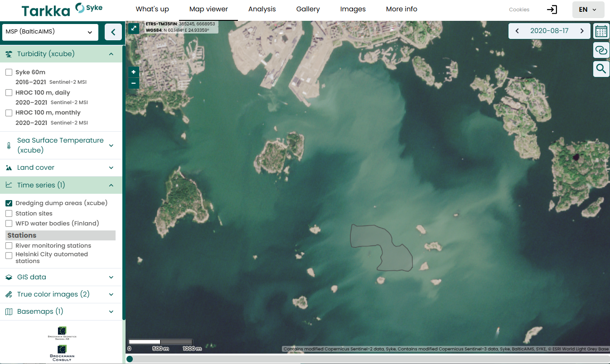Click the fullscreen map expand icon
The width and height of the screenshot is (610, 364).
pos(134,28)
